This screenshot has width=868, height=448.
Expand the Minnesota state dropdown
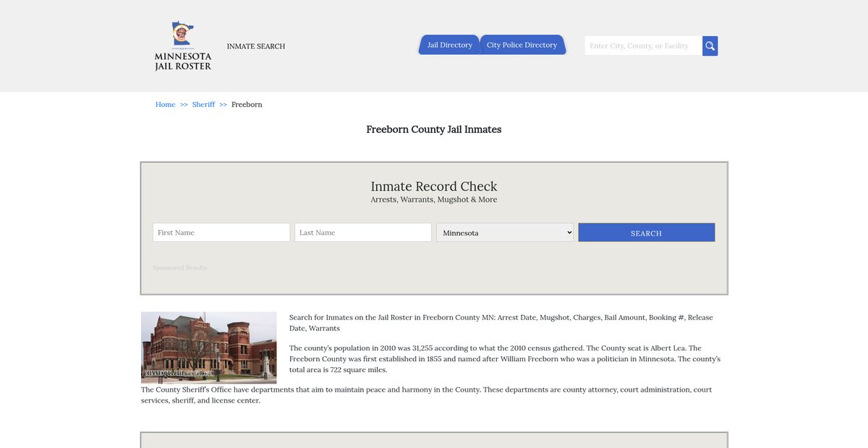(x=504, y=233)
